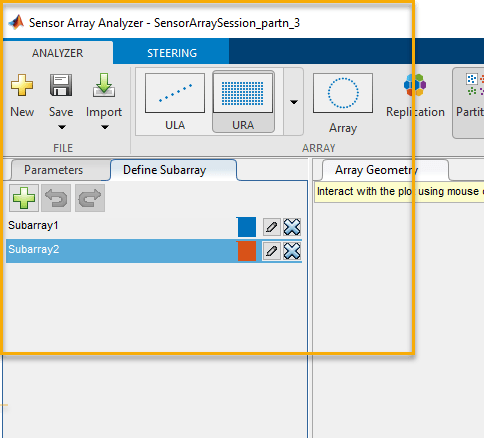Image resolution: width=484 pixels, height=438 pixels.
Task: Click the orange Subarray2 color swatch
Action: (x=247, y=251)
